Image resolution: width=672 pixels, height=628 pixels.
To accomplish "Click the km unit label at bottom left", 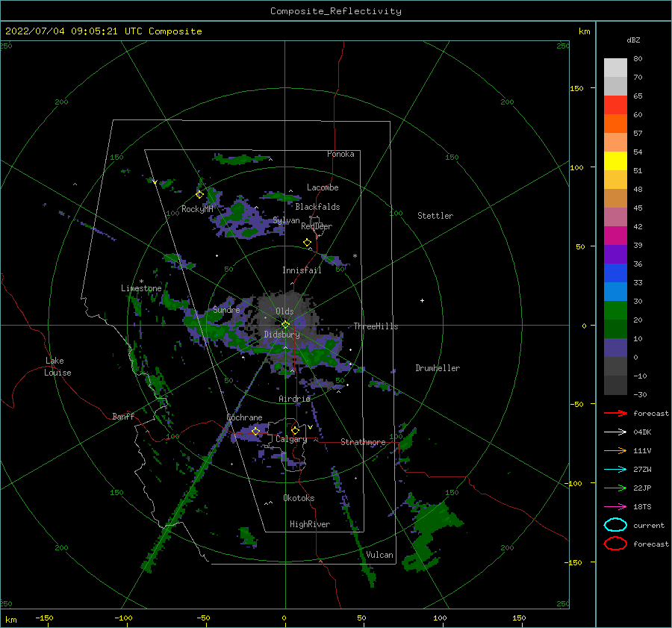I will tap(10, 620).
